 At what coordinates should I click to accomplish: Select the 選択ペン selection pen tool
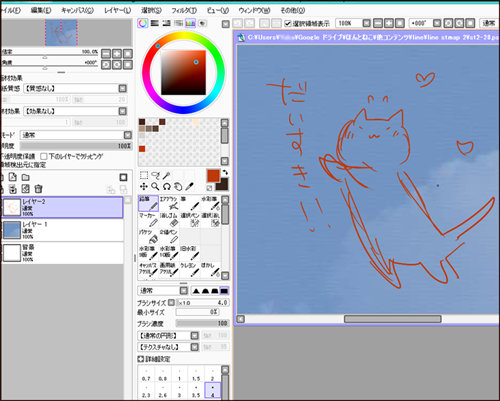(190, 220)
